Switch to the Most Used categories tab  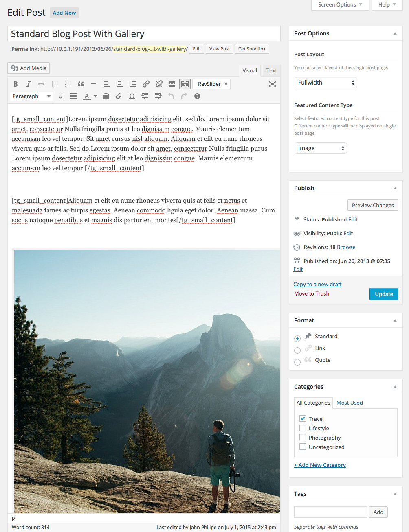tap(349, 403)
